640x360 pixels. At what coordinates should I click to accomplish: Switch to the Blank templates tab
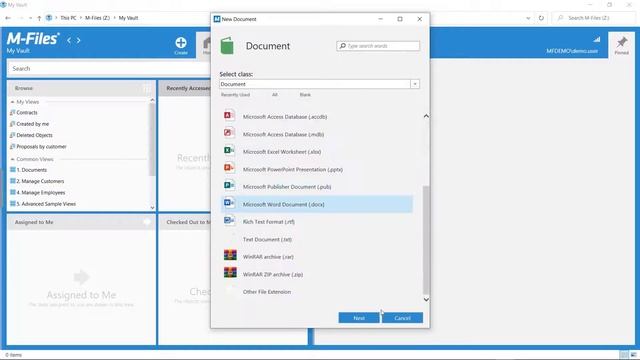[x=305, y=95]
